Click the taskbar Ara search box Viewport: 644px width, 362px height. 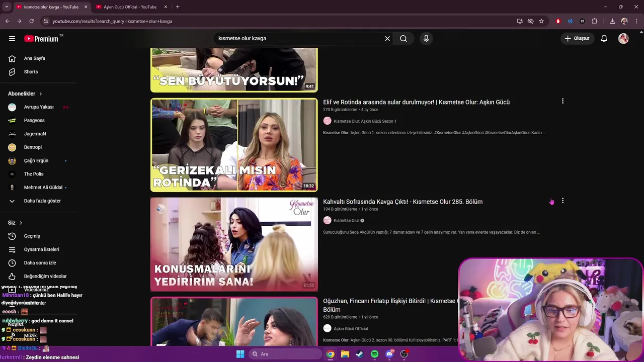[286, 354]
